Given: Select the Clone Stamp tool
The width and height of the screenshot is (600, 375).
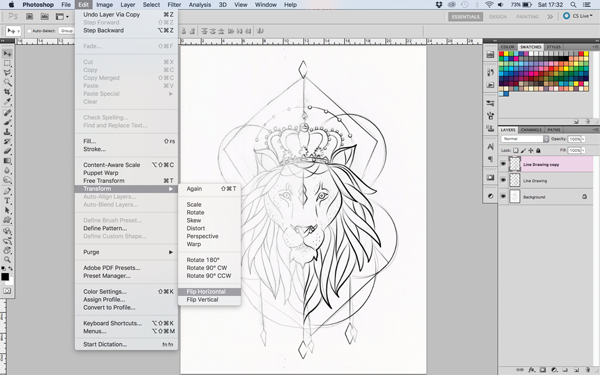Looking at the screenshot, I should point(7,132).
